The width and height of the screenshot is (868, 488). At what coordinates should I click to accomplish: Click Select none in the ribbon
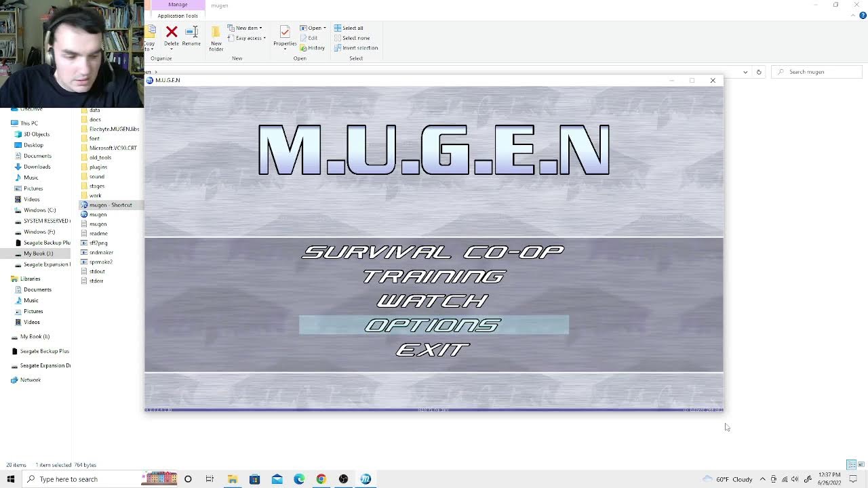351,38
